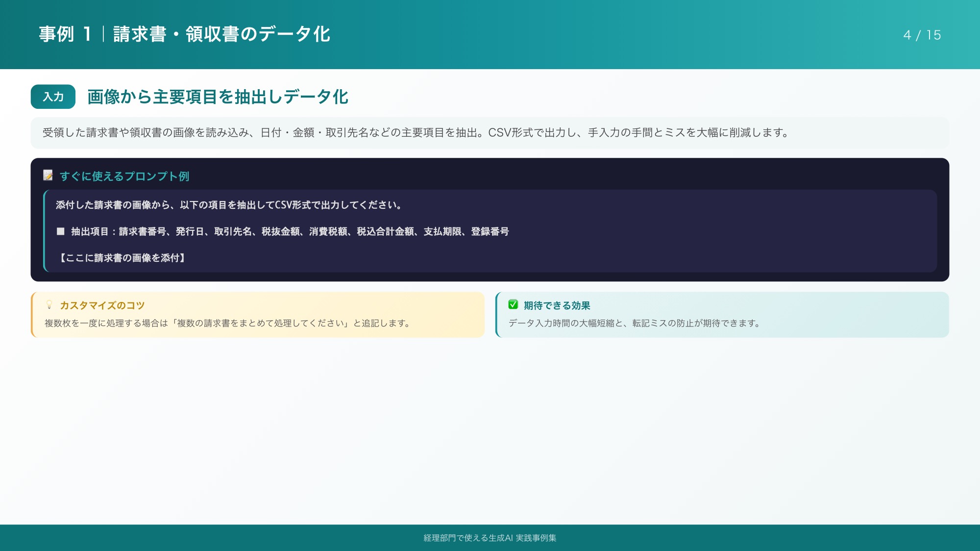Click the カスタマイズのコツ heading

pos(102,305)
